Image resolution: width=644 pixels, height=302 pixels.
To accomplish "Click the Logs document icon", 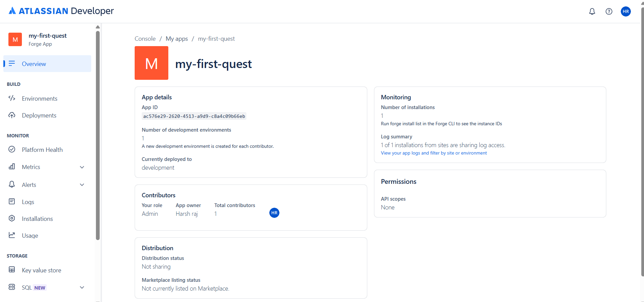I will (x=12, y=201).
